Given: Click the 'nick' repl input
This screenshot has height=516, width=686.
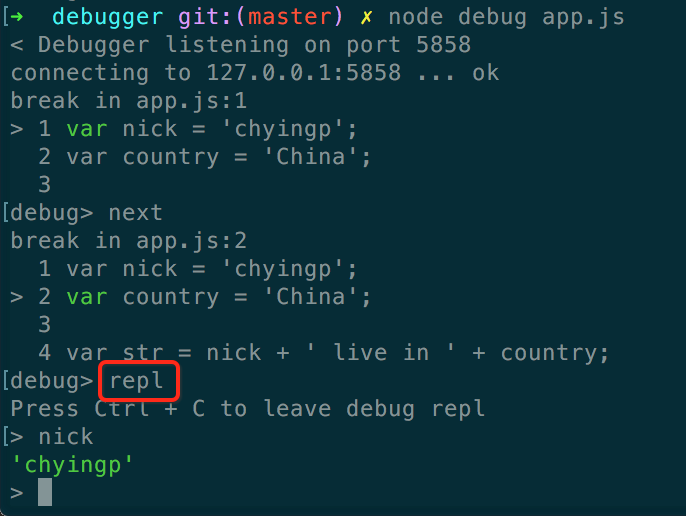Looking at the screenshot, I should pos(66,437).
